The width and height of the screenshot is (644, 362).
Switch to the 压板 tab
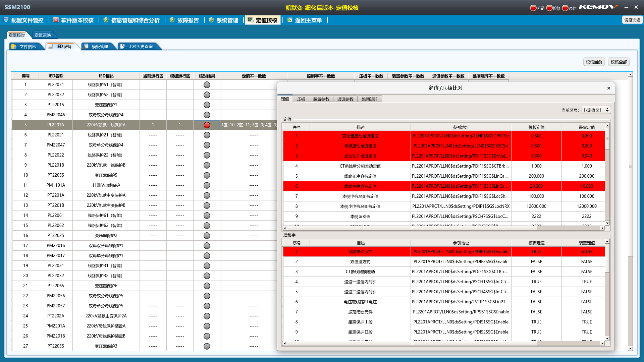(301, 99)
